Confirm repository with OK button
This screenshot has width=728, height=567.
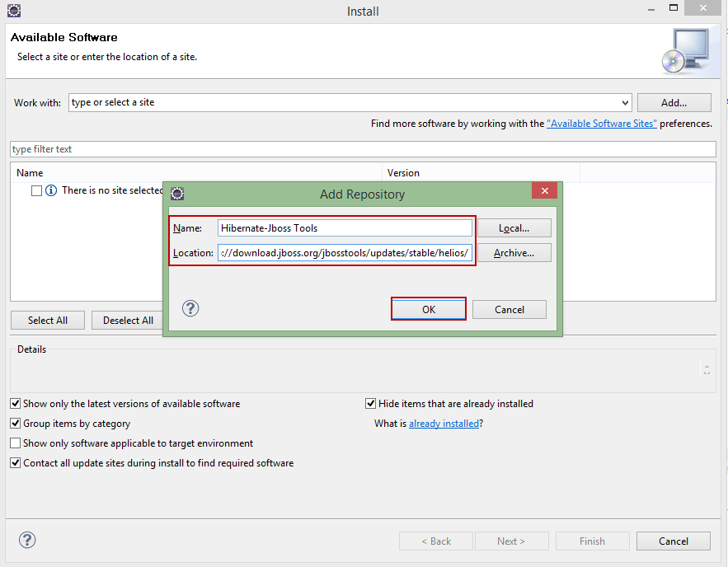pos(428,308)
